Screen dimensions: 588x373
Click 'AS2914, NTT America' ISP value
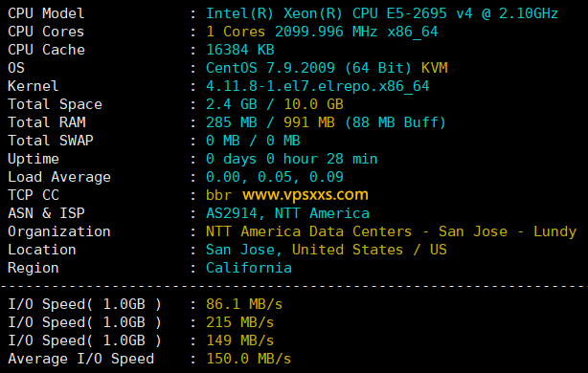tap(287, 213)
